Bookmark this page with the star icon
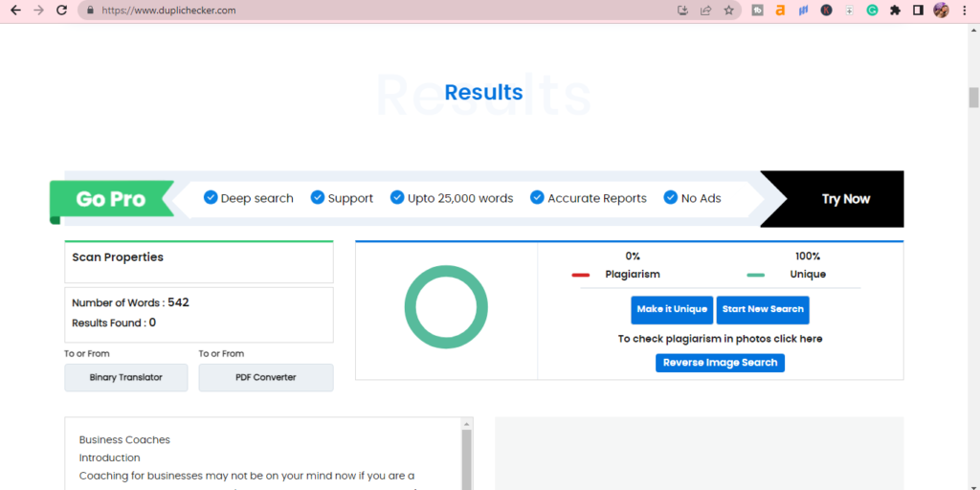 (x=729, y=11)
